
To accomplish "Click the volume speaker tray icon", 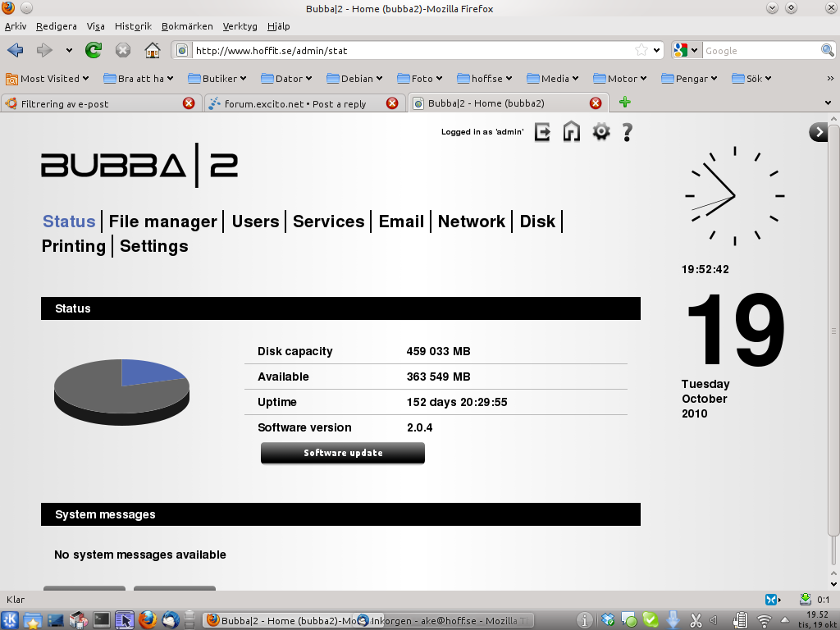I will (x=714, y=620).
